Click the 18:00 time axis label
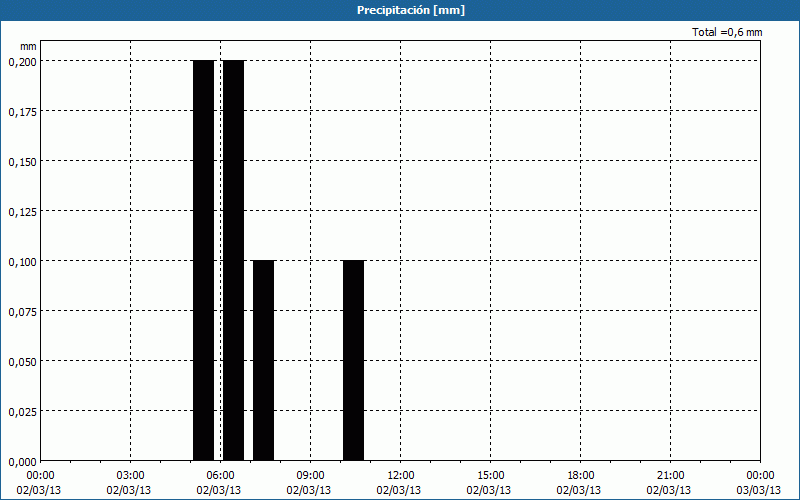Image resolution: width=800 pixels, height=500 pixels. click(581, 476)
